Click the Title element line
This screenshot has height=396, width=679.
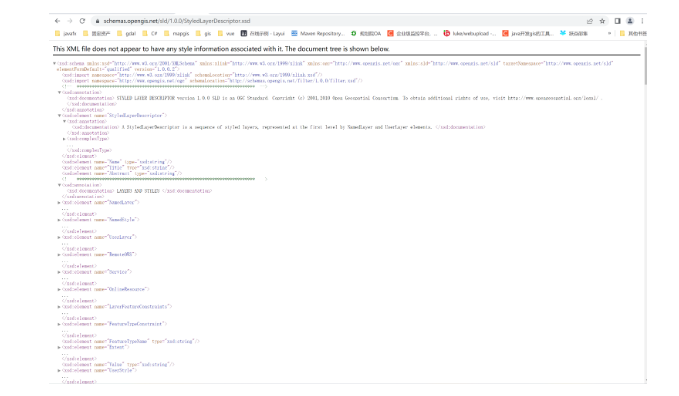118,168
